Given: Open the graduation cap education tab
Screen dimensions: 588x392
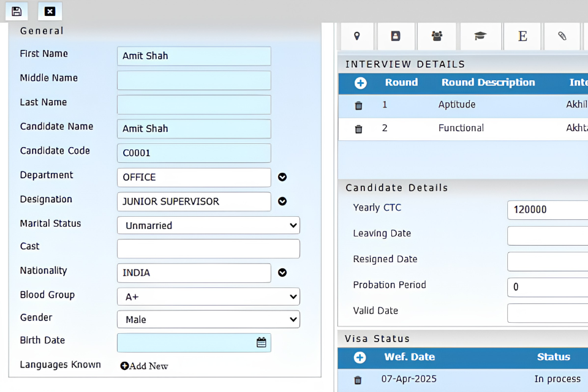Looking at the screenshot, I should coord(480,36).
